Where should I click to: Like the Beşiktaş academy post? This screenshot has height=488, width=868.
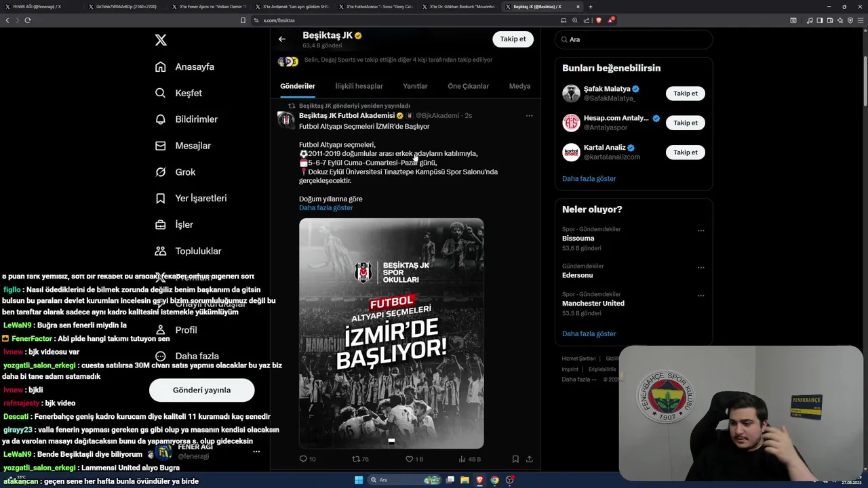pos(414,459)
